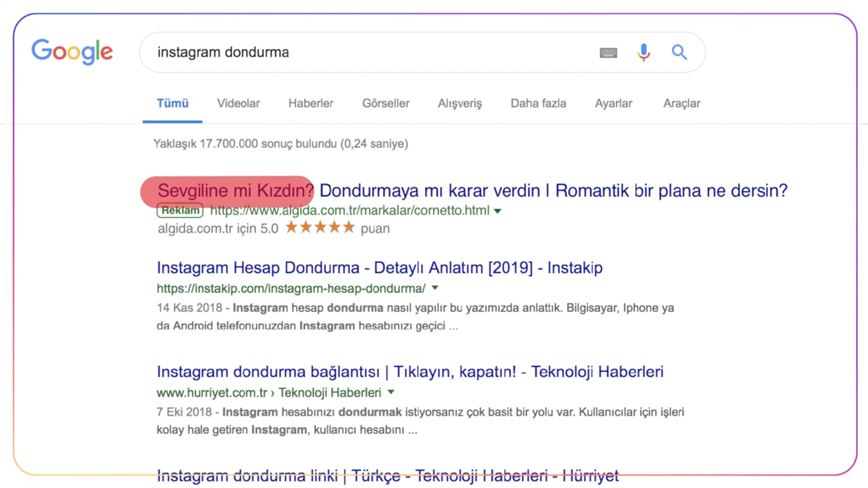Viewport: 868px width, 488px height.
Task: Start voice search with microphone icon
Action: click(644, 52)
